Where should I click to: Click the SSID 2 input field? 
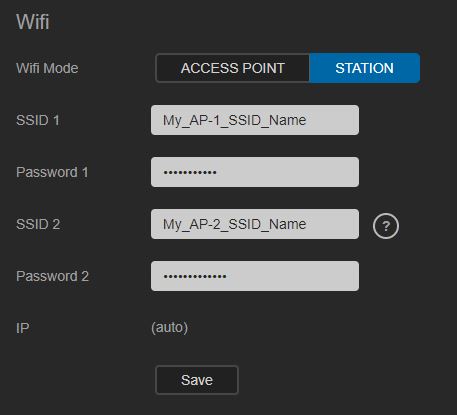pyautogui.click(x=255, y=224)
